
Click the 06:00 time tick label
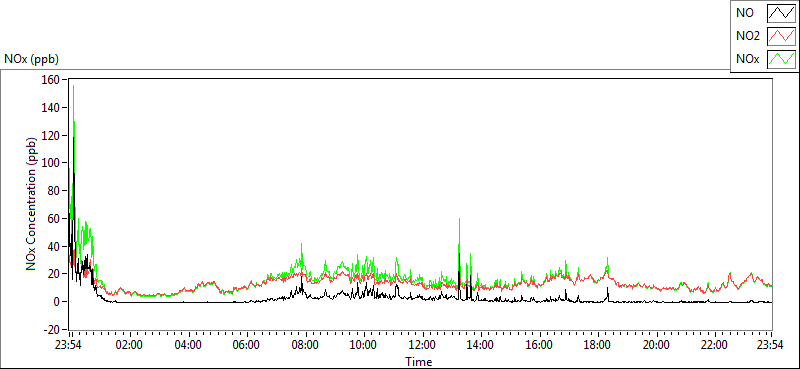(x=246, y=344)
